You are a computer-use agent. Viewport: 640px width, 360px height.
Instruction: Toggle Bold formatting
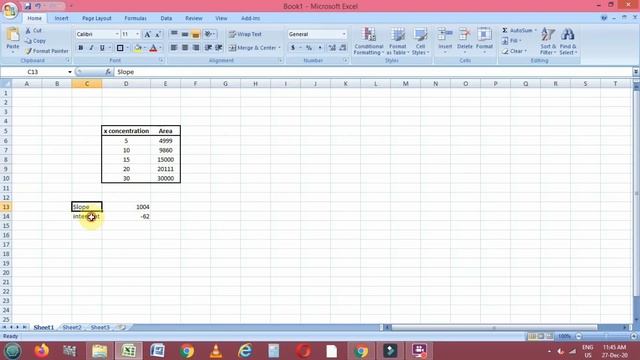80,48
